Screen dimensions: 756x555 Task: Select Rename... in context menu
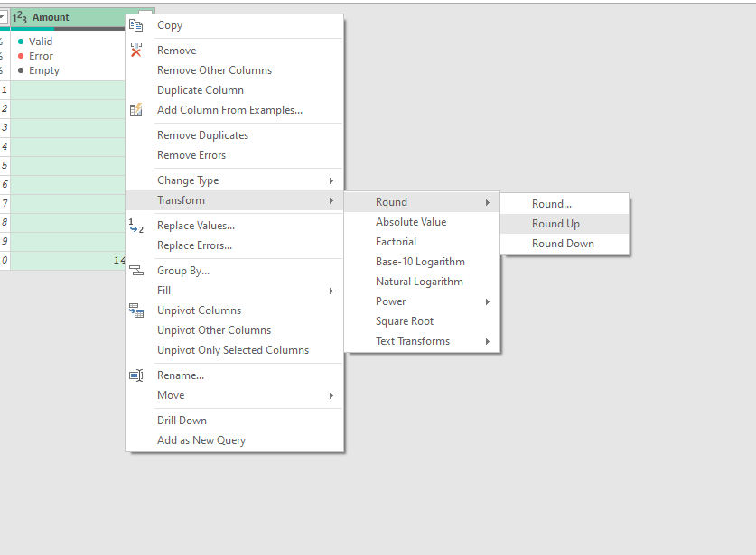click(234, 375)
